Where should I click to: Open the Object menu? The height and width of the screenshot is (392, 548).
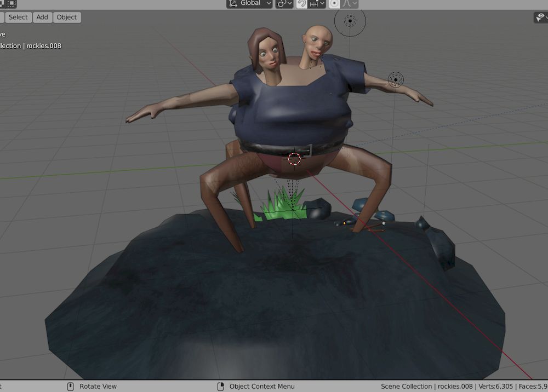click(67, 17)
